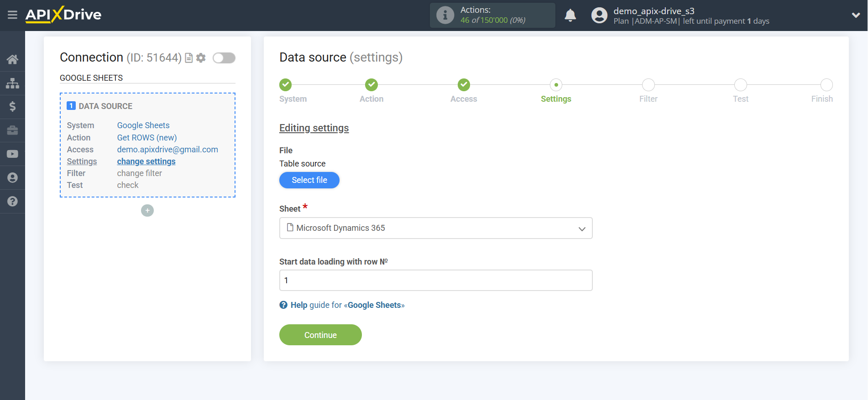Click the demo_apix-drive_s3 username
The height and width of the screenshot is (400, 868).
(x=654, y=11)
